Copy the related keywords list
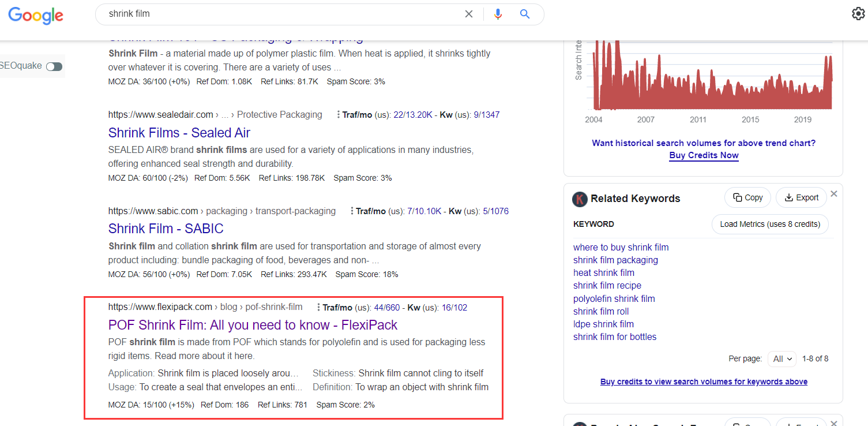 [x=747, y=197]
